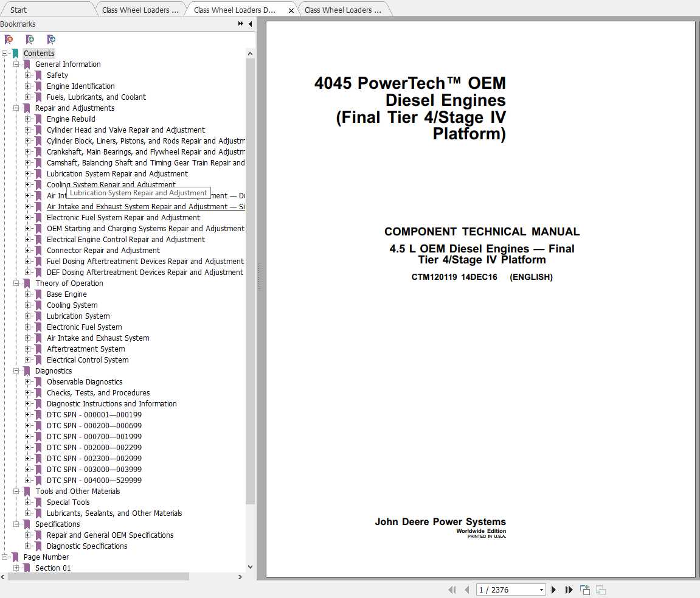This screenshot has height=598, width=700.
Task: Collapse General Information node
Action: click(16, 64)
